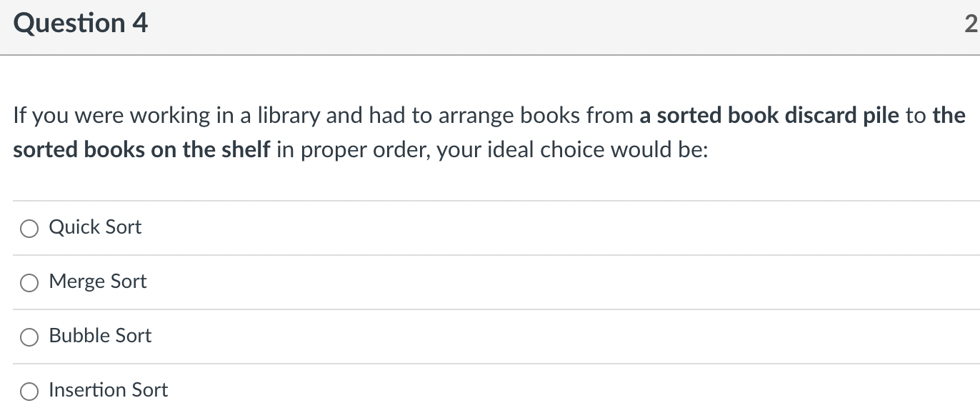Click the divider above Quick Sort
Viewport: 980px width, 413px height.
[490, 201]
